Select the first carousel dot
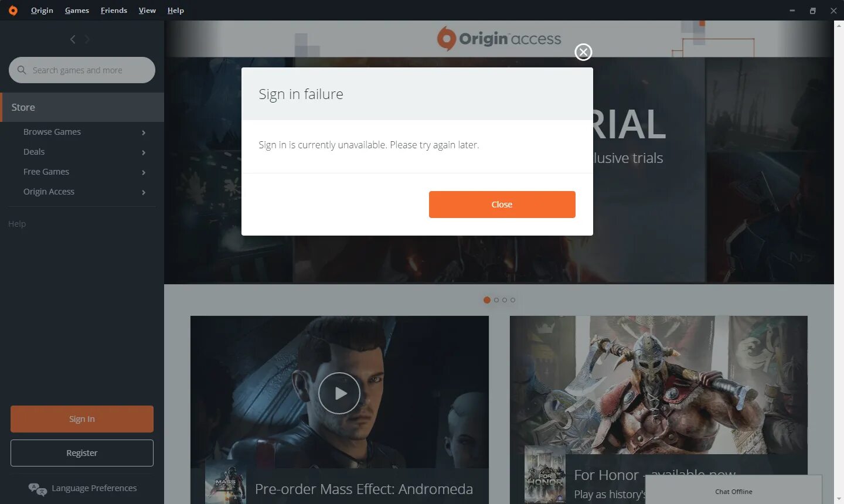844x504 pixels. [487, 300]
